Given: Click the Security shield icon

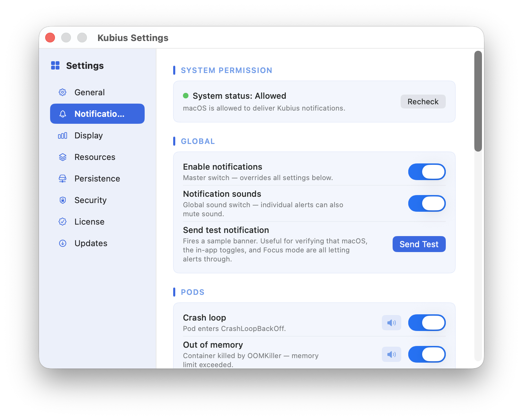Looking at the screenshot, I should pyautogui.click(x=63, y=200).
